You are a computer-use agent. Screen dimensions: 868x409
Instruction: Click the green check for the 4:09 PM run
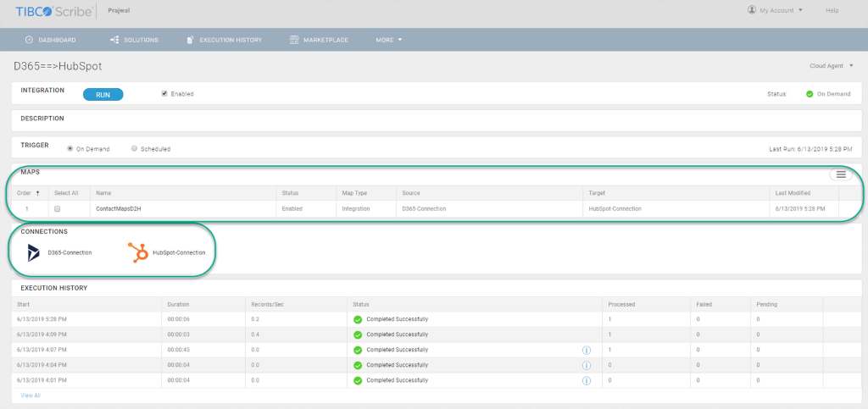(x=358, y=335)
